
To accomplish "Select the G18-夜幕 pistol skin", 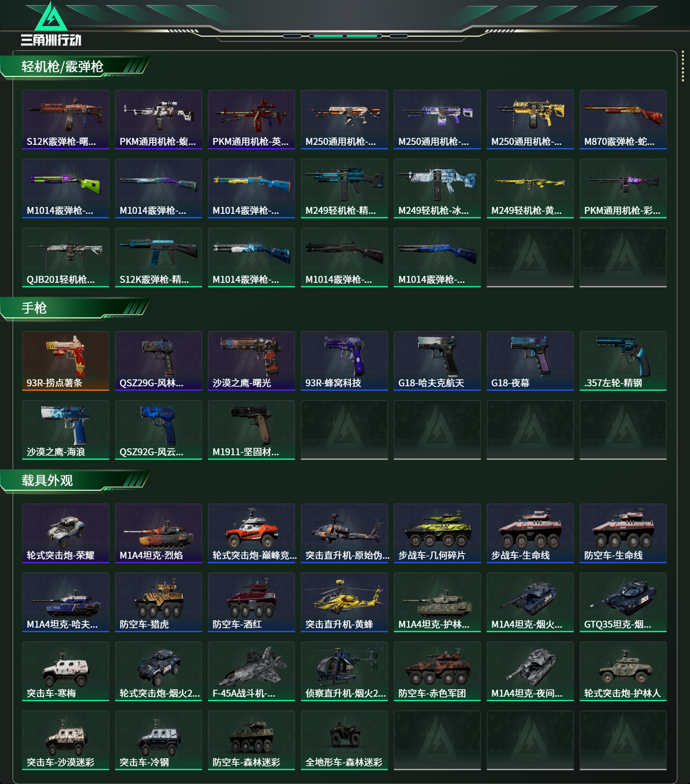I will 530,361.
